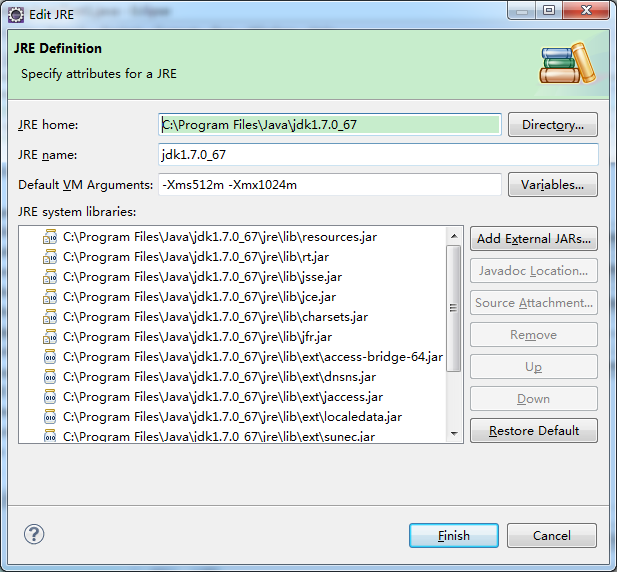
Task: Focus the JRE name field
Action: click(x=379, y=155)
